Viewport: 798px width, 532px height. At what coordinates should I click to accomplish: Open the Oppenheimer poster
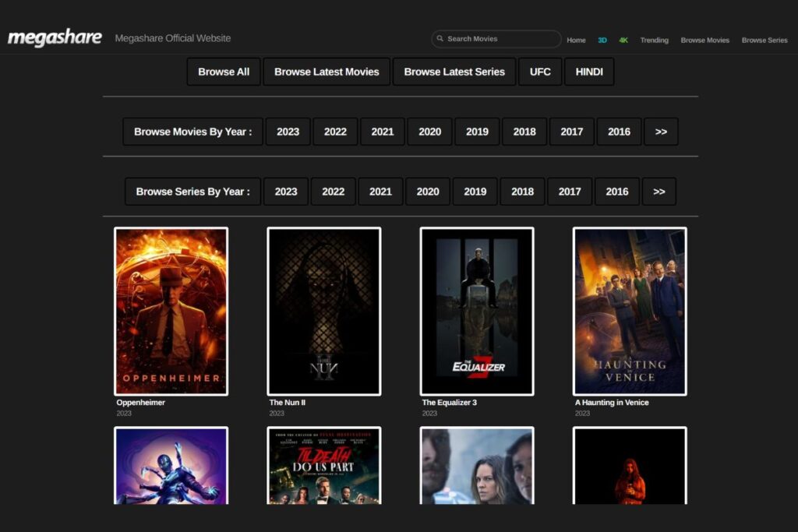pyautogui.click(x=171, y=312)
